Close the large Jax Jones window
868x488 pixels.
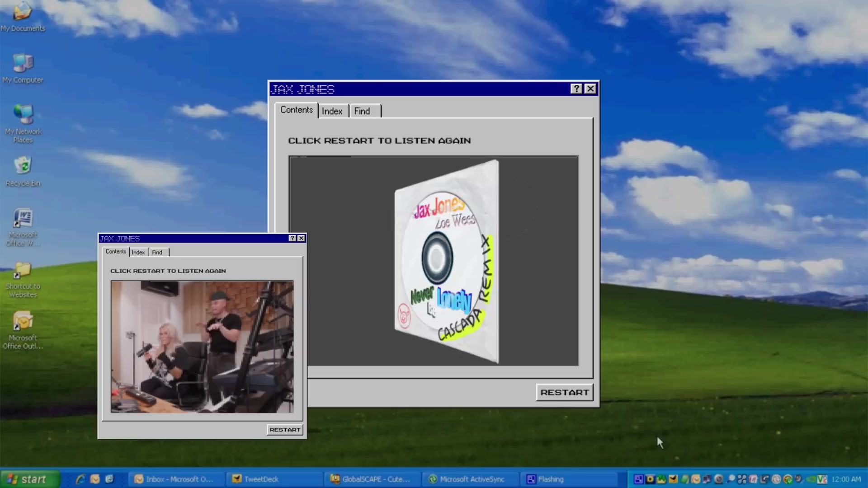pyautogui.click(x=590, y=89)
